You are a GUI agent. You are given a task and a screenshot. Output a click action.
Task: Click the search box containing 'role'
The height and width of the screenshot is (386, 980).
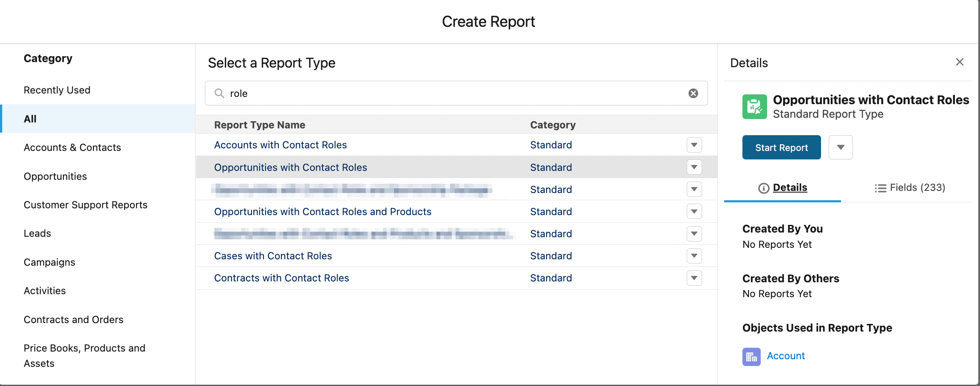click(x=456, y=93)
